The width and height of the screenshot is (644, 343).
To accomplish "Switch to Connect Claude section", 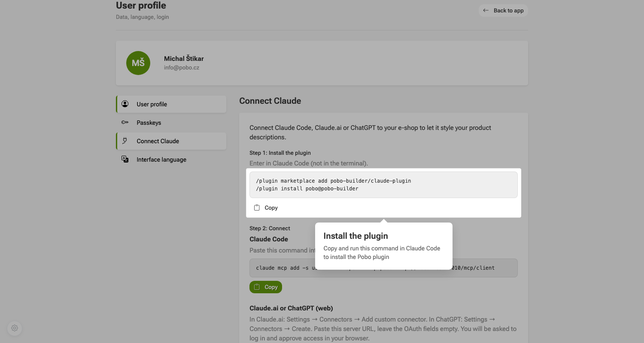I will (171, 141).
